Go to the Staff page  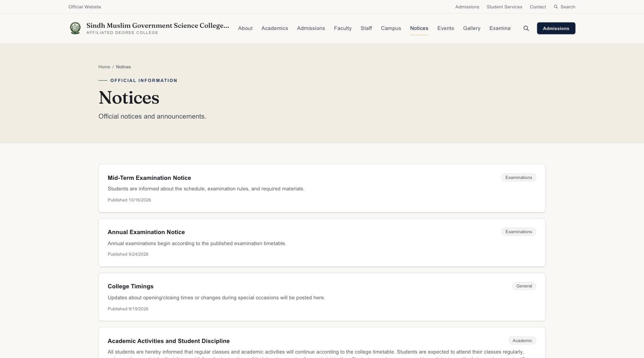[x=366, y=28]
